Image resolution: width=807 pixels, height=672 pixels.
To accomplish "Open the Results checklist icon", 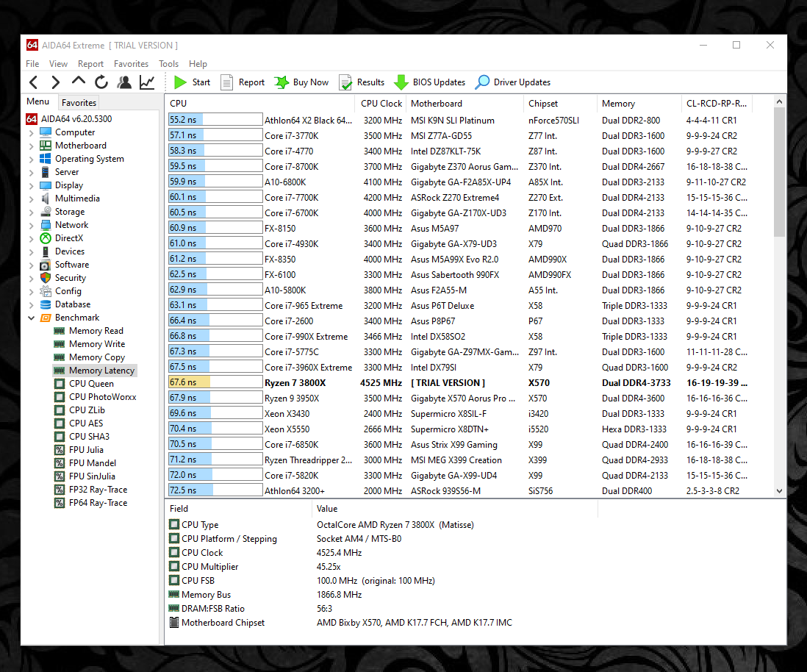I will coord(345,82).
